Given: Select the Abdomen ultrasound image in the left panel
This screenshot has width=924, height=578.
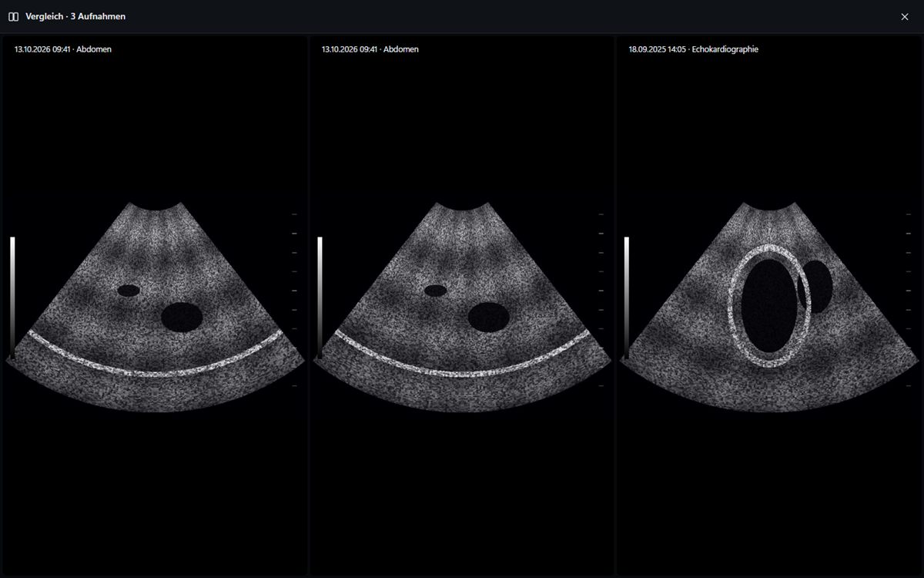Looking at the screenshot, I should pyautogui.click(x=155, y=307).
